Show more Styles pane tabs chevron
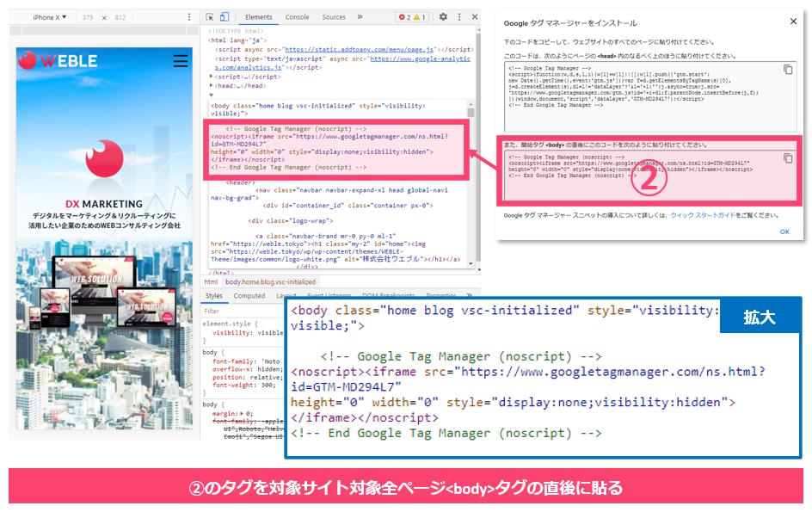 [470, 295]
